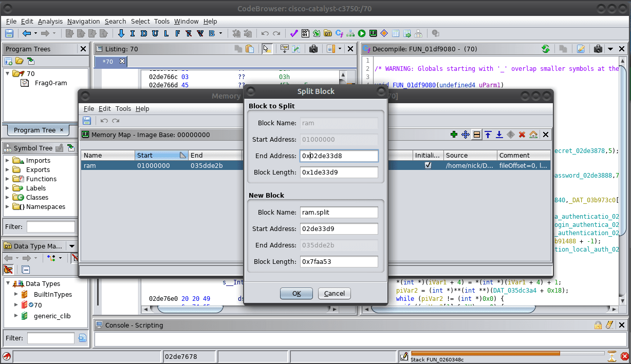The width and height of the screenshot is (631, 364).
Task: Click the Set Image Base house icon
Action: pos(533,135)
